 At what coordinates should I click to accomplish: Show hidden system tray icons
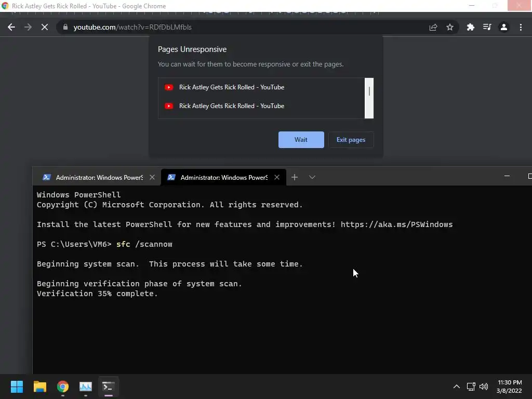point(457,387)
